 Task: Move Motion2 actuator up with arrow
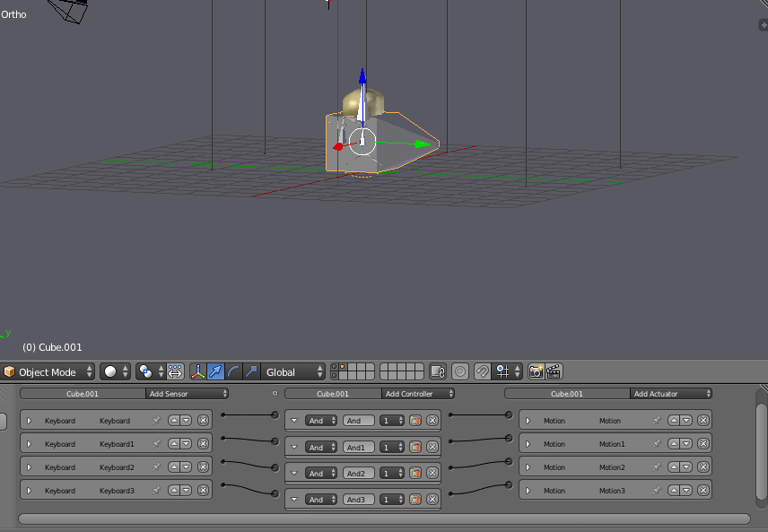674,467
